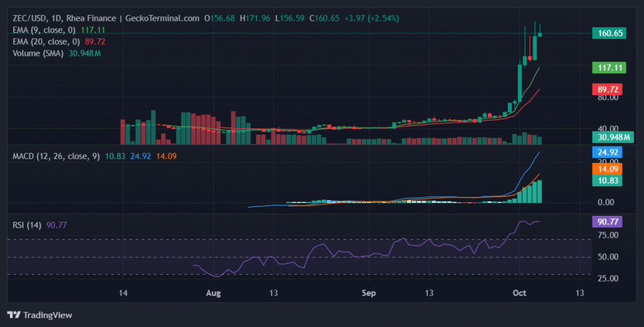Click the purple 90.77 RSI tag
The height and width of the screenshot is (327, 644).
(607, 222)
